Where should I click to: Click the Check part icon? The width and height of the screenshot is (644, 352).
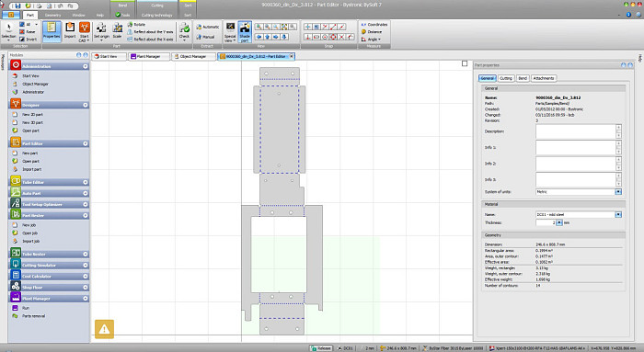[x=184, y=31]
